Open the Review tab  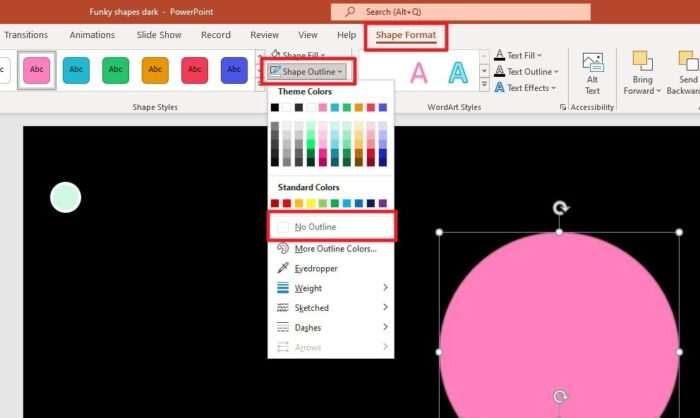click(264, 35)
